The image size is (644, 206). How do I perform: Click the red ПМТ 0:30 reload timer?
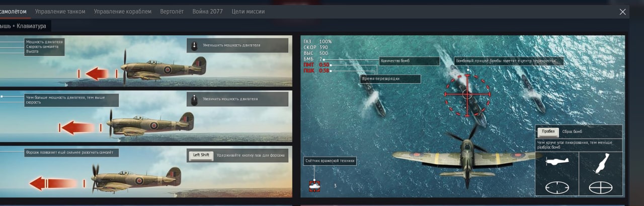tap(316, 65)
